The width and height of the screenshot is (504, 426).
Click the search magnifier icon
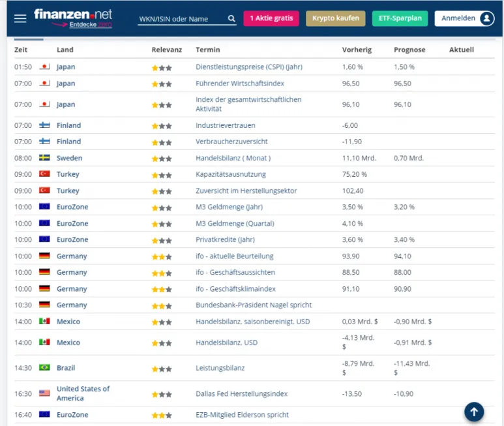point(231,19)
